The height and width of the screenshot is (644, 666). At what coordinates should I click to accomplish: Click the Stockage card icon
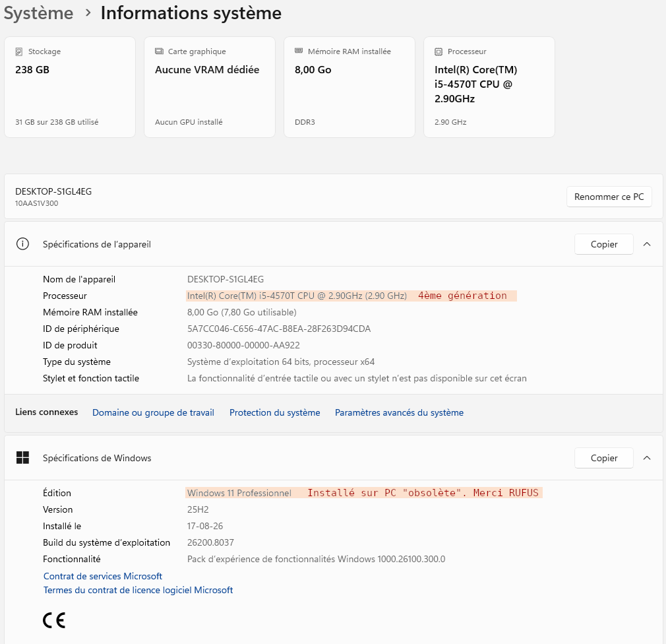coord(18,51)
